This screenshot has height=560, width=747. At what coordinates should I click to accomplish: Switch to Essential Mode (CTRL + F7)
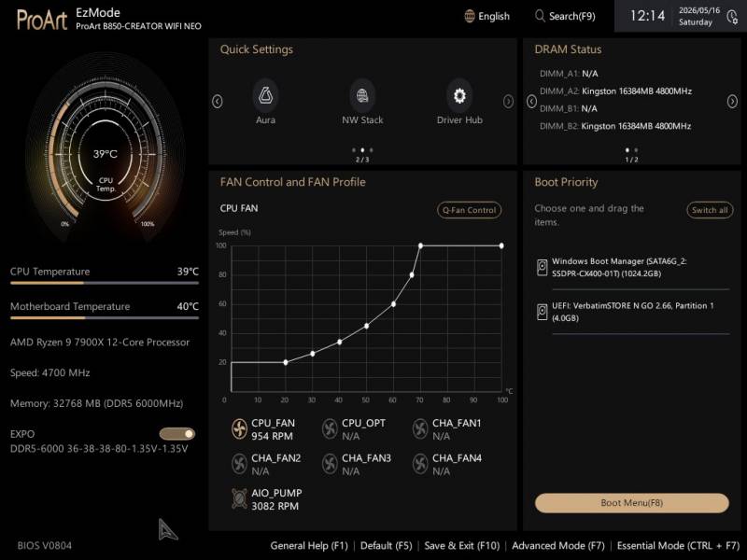(x=678, y=546)
